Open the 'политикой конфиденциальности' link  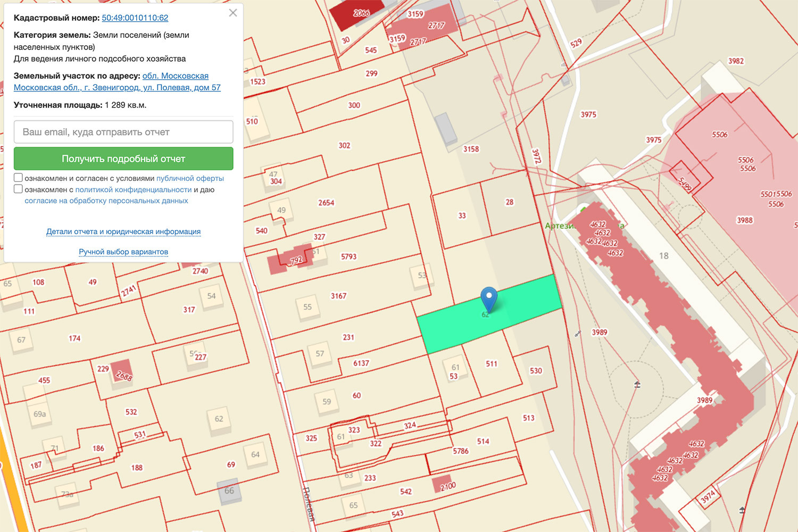click(134, 189)
